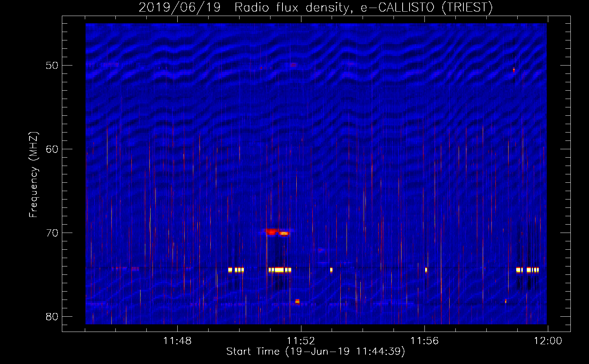Select the Frequency (MHZ) axis label
Viewport: 589px width, 364px height.
coord(33,175)
